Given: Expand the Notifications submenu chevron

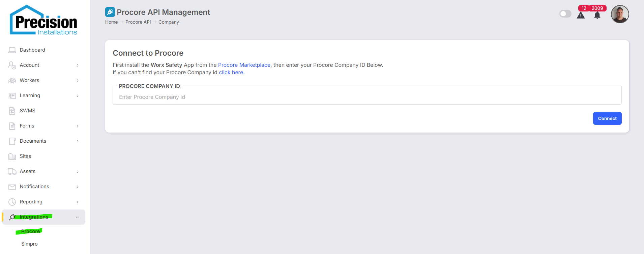Looking at the screenshot, I should tap(78, 187).
